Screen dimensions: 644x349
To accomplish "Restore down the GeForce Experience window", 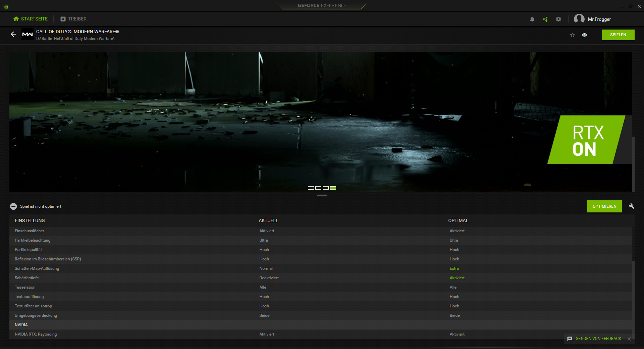I will (x=631, y=6).
